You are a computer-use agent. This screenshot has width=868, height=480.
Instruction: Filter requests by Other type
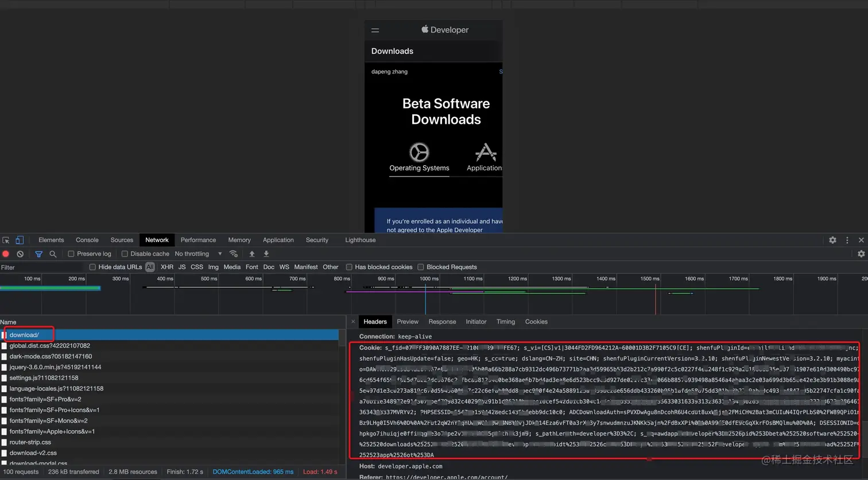(x=331, y=267)
